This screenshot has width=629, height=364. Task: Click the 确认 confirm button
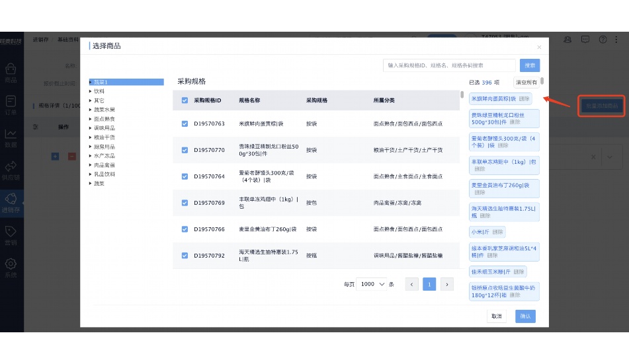click(525, 316)
